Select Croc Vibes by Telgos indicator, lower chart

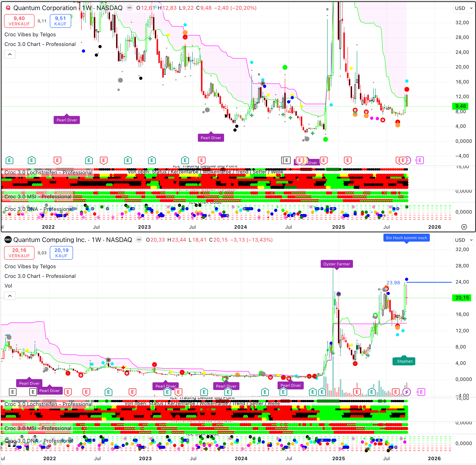coord(30,266)
